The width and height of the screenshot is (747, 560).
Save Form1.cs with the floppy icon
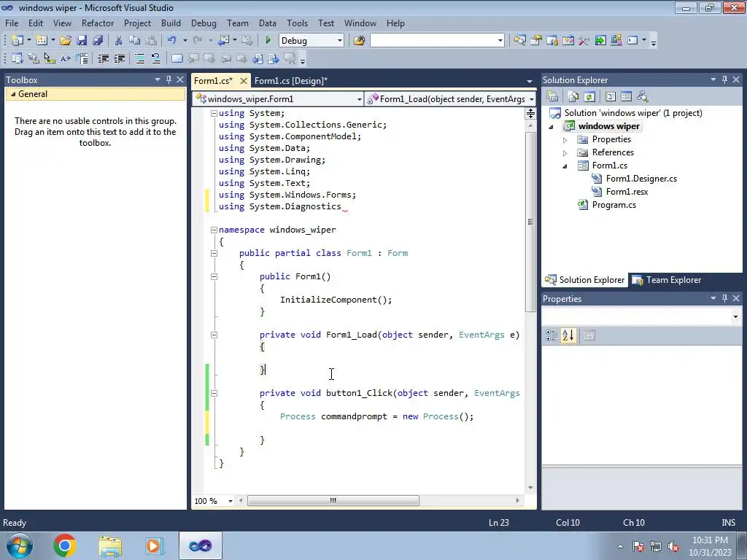point(82,41)
